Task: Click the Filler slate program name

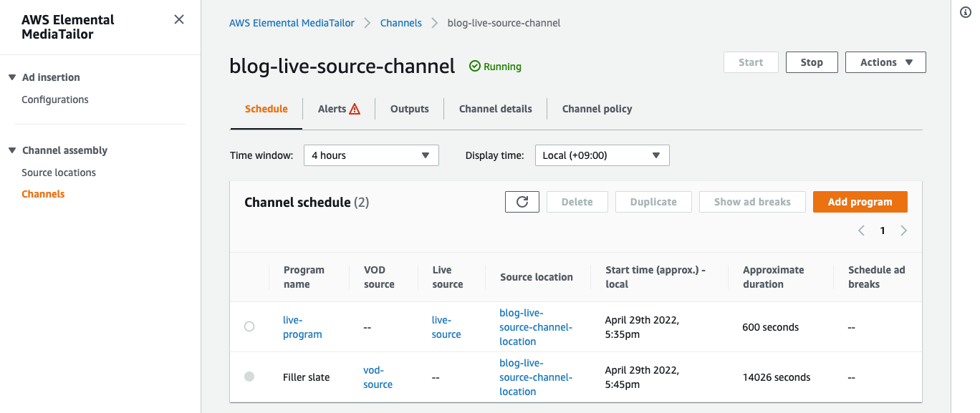Action: pyautogui.click(x=307, y=377)
